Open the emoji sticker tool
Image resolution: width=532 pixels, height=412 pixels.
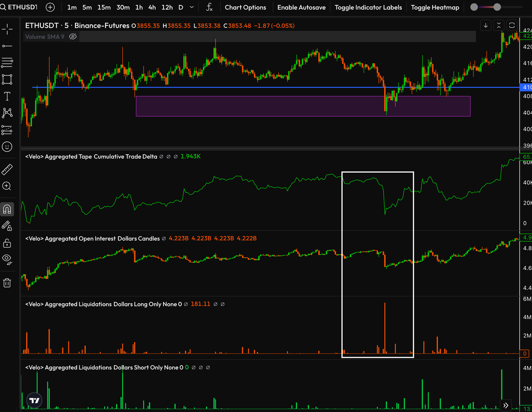pos(7,147)
